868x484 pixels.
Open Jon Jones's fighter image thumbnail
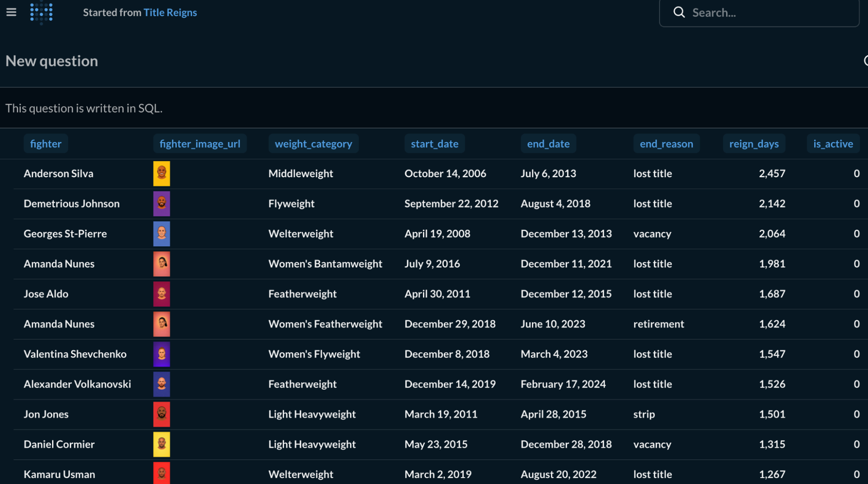161,415
